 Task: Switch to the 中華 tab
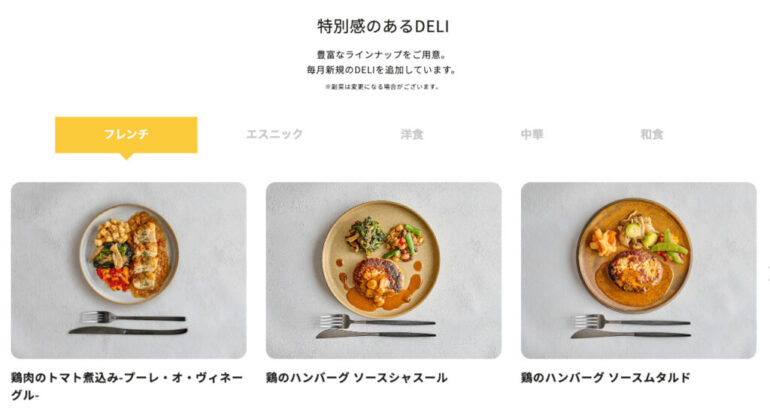pos(532,134)
